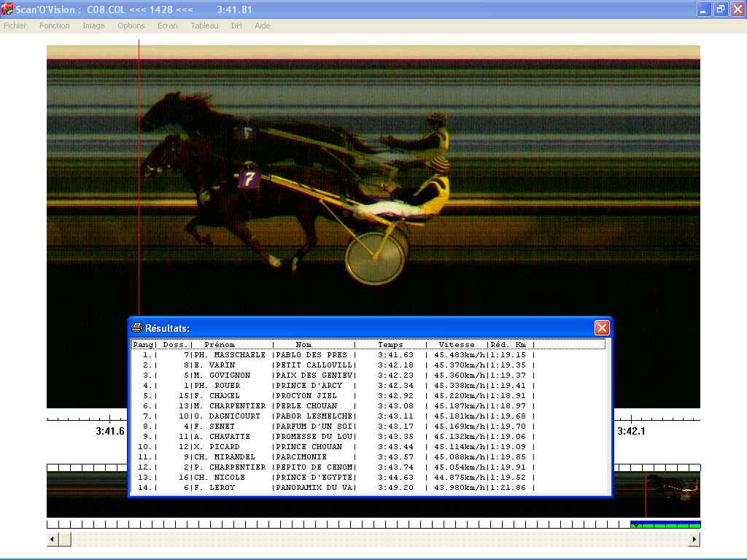
Task: Click the Réd. Km column header
Action: [x=508, y=345]
